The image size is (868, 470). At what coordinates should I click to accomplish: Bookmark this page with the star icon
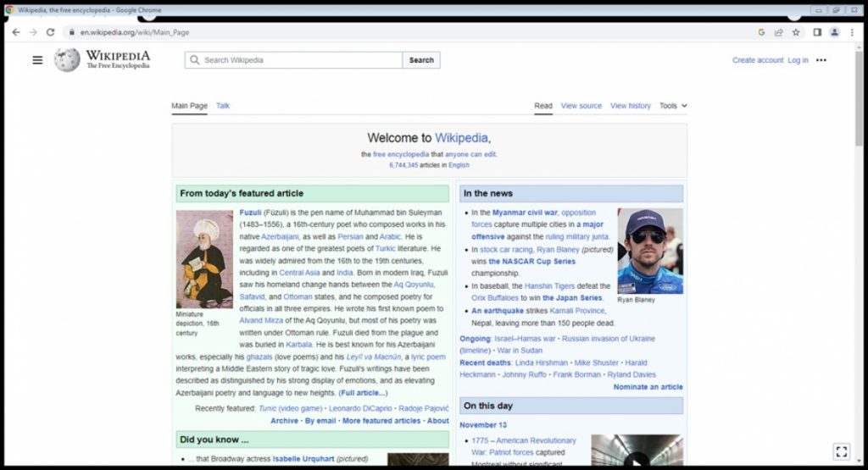[796, 32]
